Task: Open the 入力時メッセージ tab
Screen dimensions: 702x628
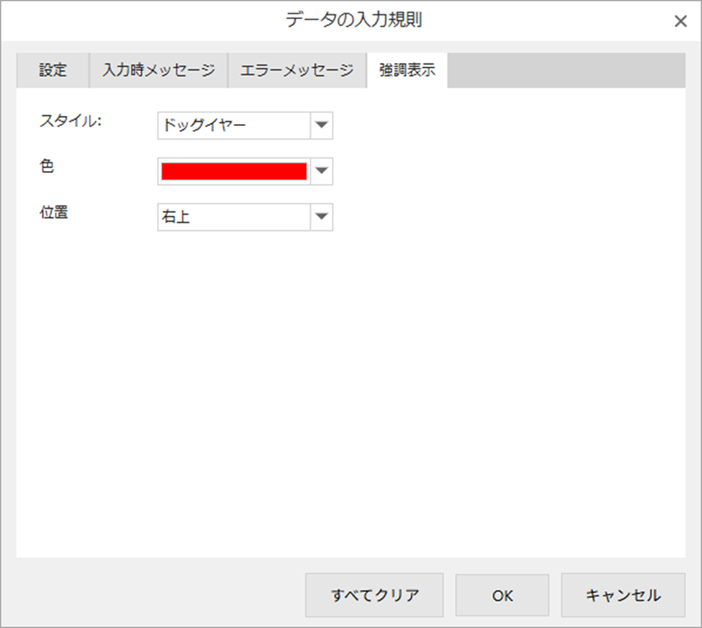Action: point(158,71)
